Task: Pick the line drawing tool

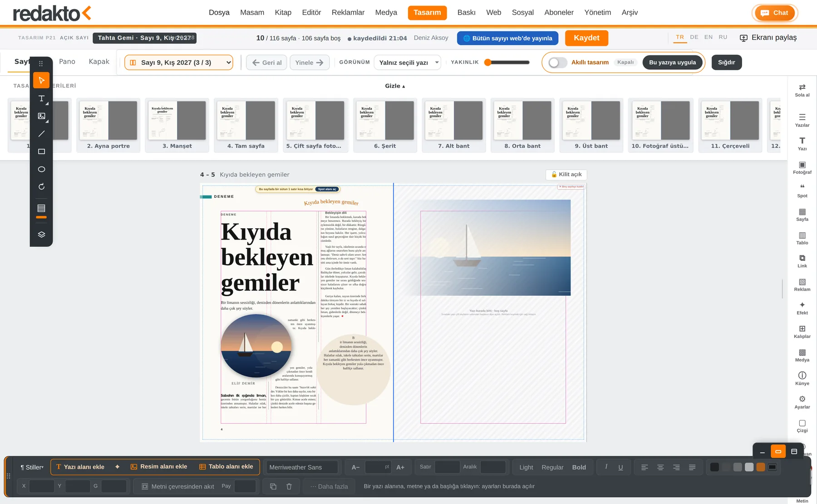Action: 41,134
